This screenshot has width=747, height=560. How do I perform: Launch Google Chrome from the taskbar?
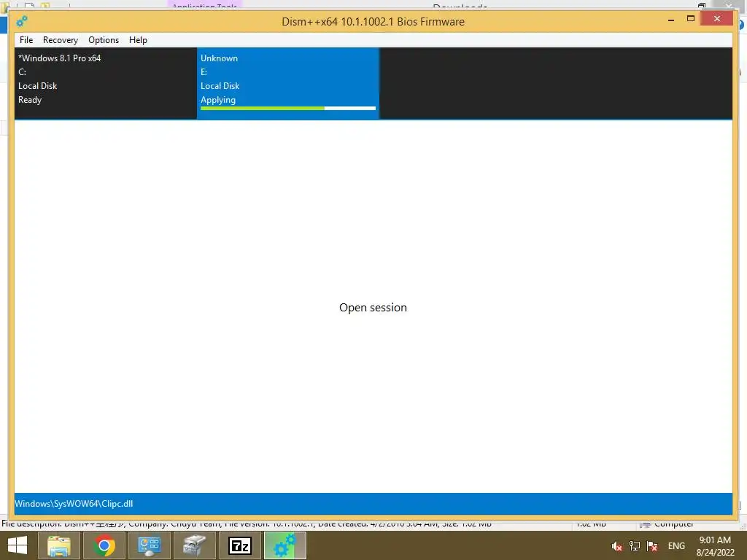pyautogui.click(x=104, y=545)
